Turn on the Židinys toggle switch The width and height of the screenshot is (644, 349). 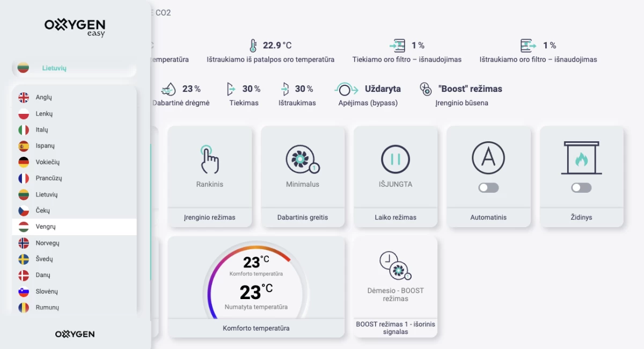[x=581, y=188]
